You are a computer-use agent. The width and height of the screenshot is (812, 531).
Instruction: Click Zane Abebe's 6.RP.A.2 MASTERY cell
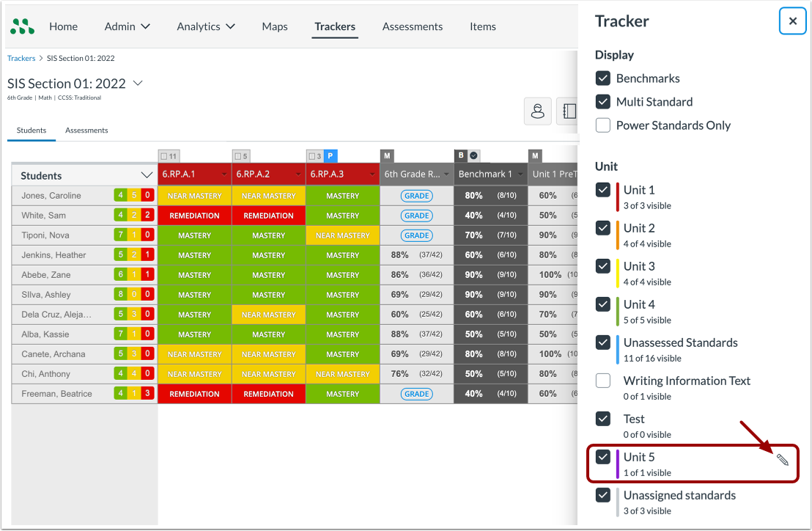point(269,274)
